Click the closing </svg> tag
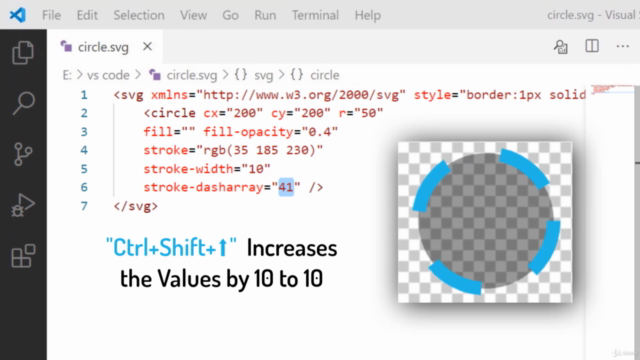 (136, 206)
